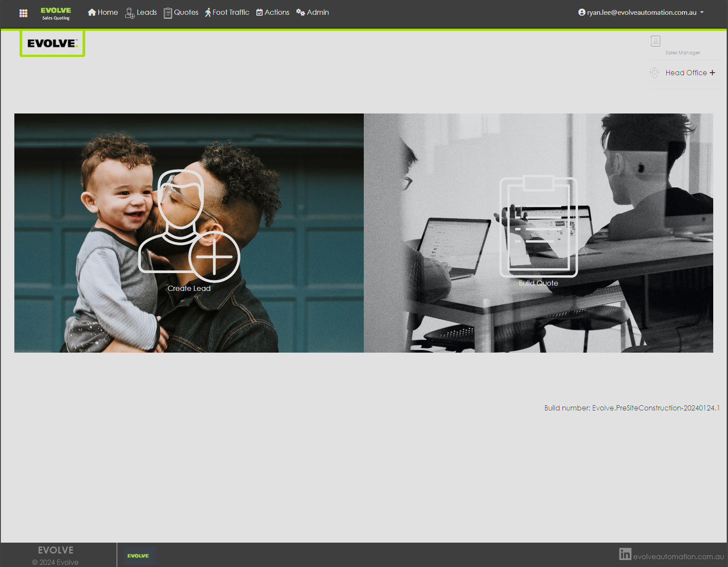Click the Build Quote label
This screenshot has height=567, width=728.
538,283
